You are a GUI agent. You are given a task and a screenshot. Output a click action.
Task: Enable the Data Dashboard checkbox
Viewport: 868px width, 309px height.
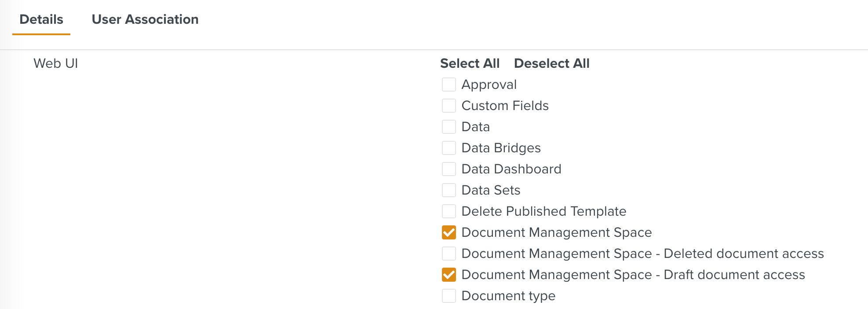(449, 169)
